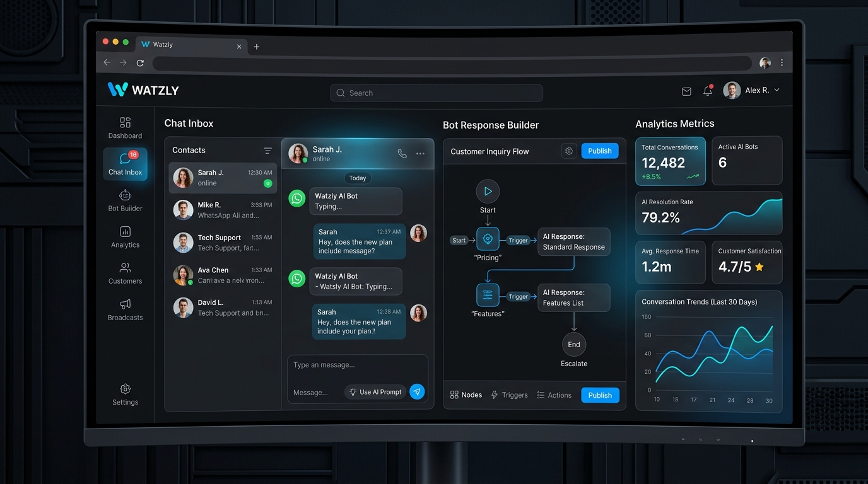The width and height of the screenshot is (868, 484).
Task: Click the End node circle
Action: click(574, 344)
